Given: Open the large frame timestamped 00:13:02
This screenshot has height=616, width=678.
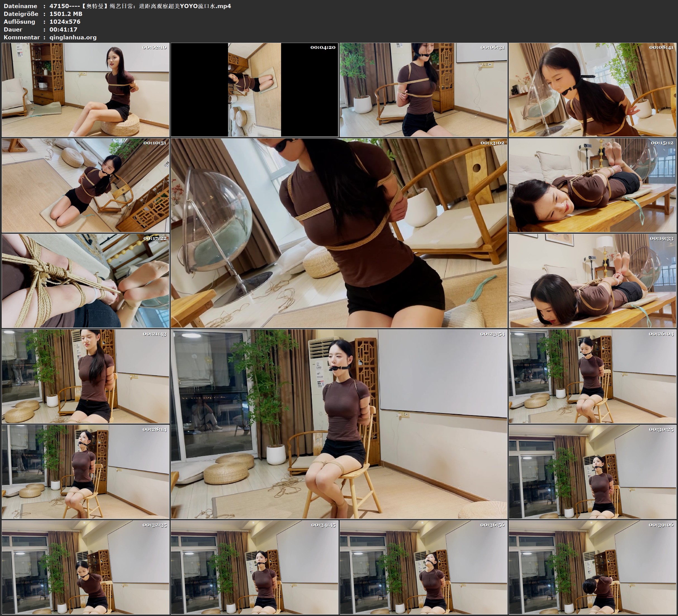Looking at the screenshot, I should click(x=339, y=233).
